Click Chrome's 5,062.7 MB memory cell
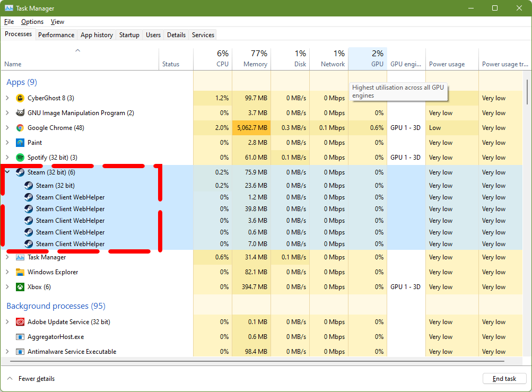The height and width of the screenshot is (392, 532). pos(251,128)
